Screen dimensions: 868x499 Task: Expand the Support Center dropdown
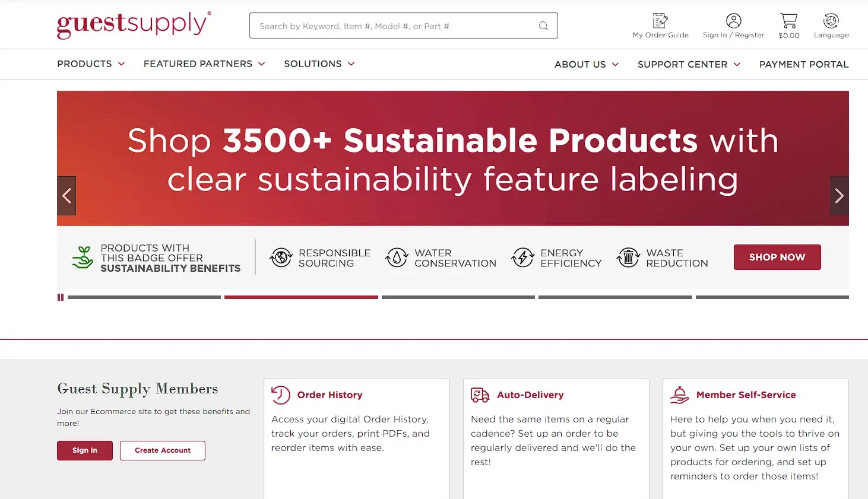tap(689, 64)
